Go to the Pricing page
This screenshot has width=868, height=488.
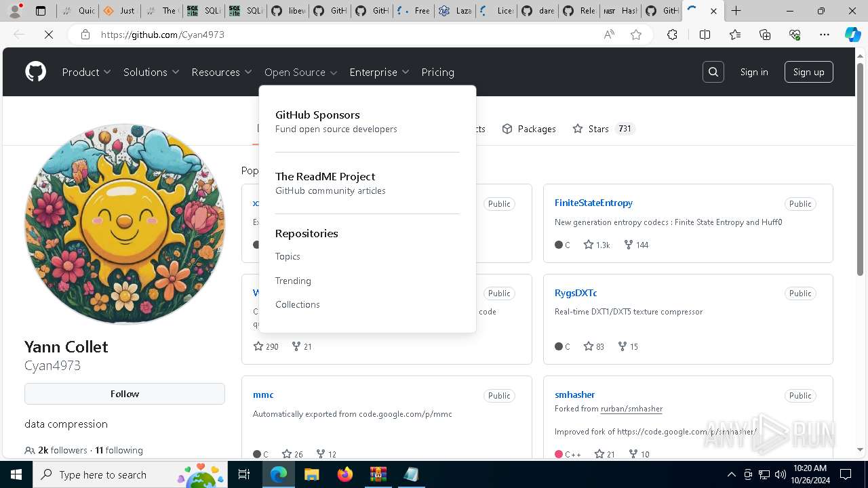(x=437, y=72)
